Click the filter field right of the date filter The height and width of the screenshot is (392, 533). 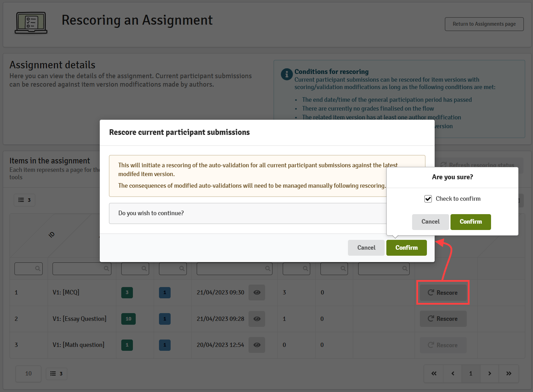coord(296,268)
